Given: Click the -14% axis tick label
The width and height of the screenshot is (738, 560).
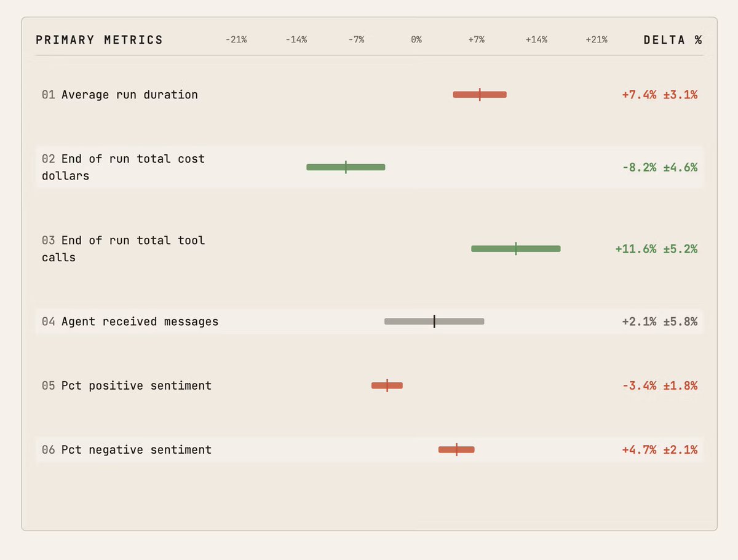Looking at the screenshot, I should [x=296, y=40].
